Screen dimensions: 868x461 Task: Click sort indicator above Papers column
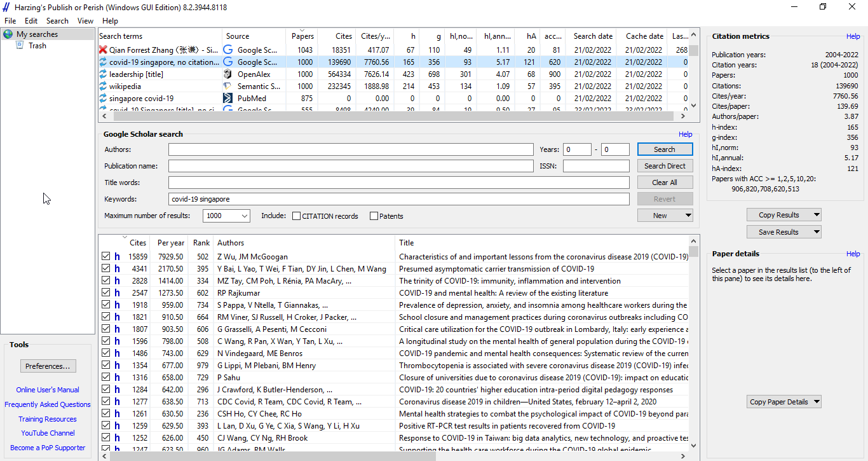(302, 30)
